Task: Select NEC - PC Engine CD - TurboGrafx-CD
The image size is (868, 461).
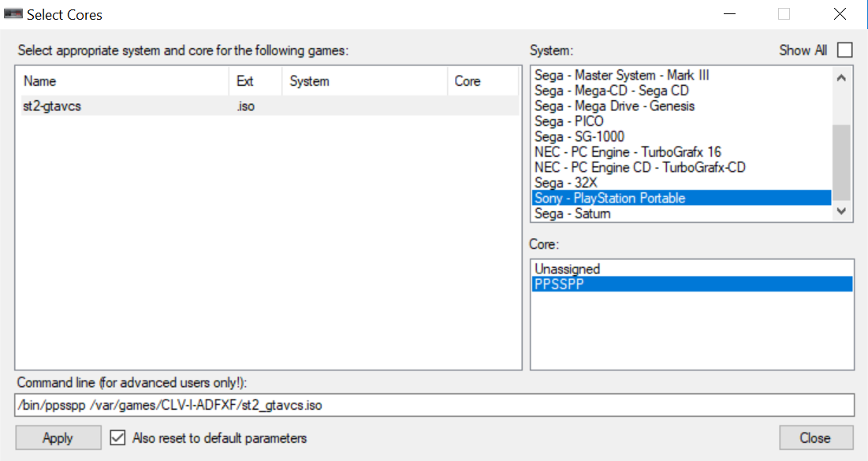Action: point(681,168)
